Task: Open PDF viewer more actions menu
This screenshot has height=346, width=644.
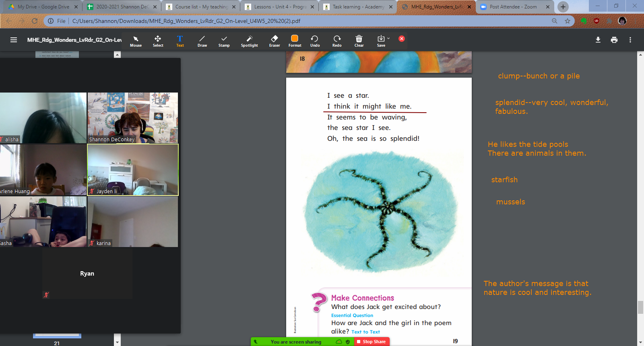Action: point(630,40)
